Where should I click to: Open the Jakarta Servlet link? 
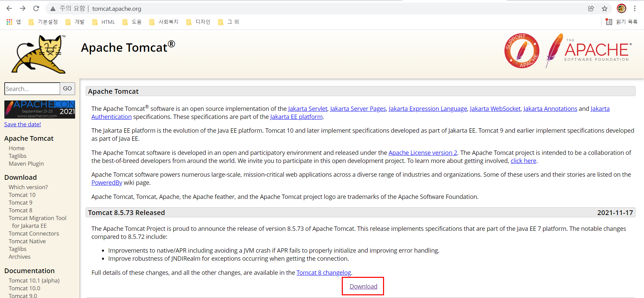(x=308, y=109)
